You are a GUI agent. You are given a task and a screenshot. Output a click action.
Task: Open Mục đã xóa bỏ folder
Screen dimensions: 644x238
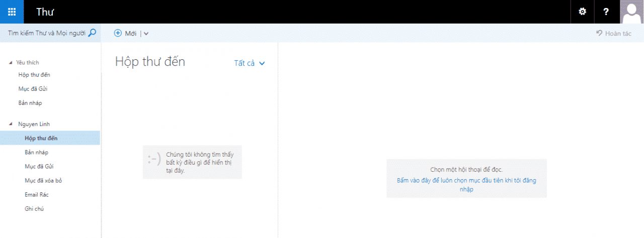43,180
